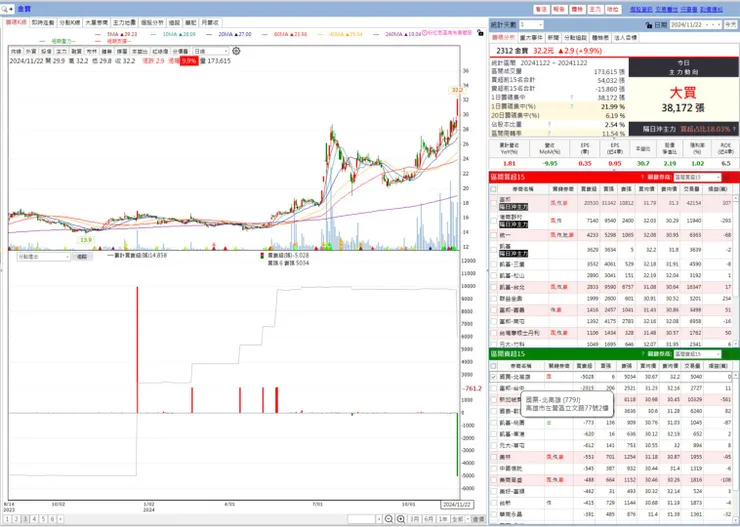Click question mark beside 佔股本比重
This screenshot has height=527, width=740.
(x=550, y=125)
